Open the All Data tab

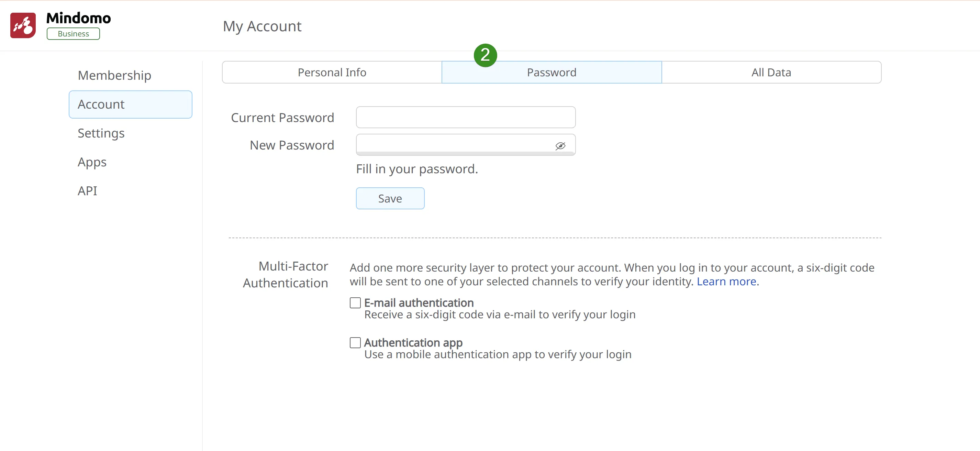[771, 72]
